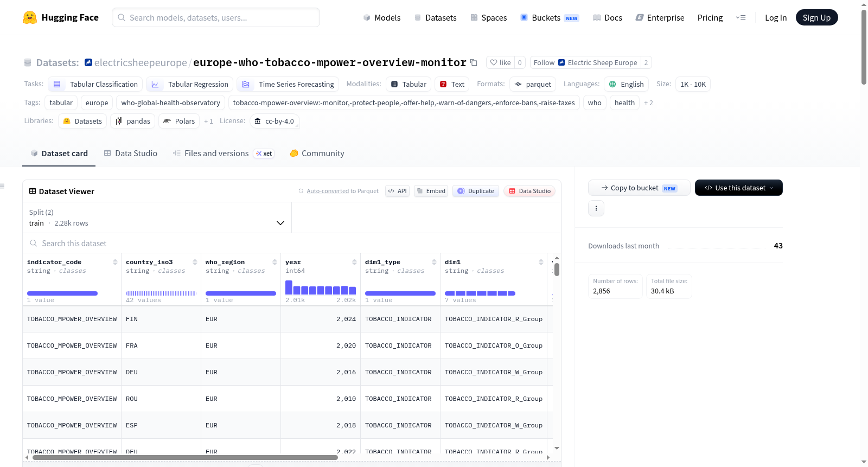The width and height of the screenshot is (868, 467).
Task: Click the left sidebar menu toggle icon
Action: click(x=3, y=186)
